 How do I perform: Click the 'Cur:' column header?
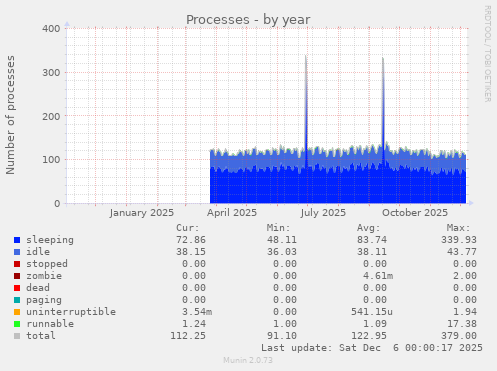pyautogui.click(x=188, y=228)
